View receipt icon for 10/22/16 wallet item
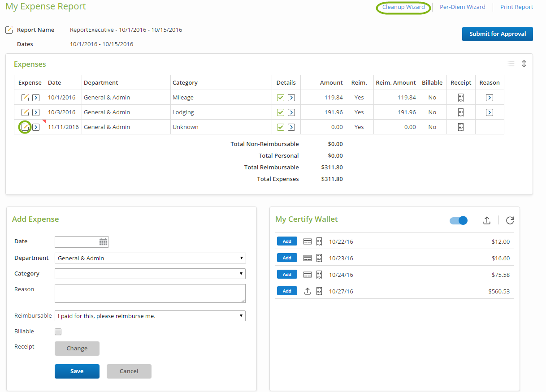 (x=319, y=241)
